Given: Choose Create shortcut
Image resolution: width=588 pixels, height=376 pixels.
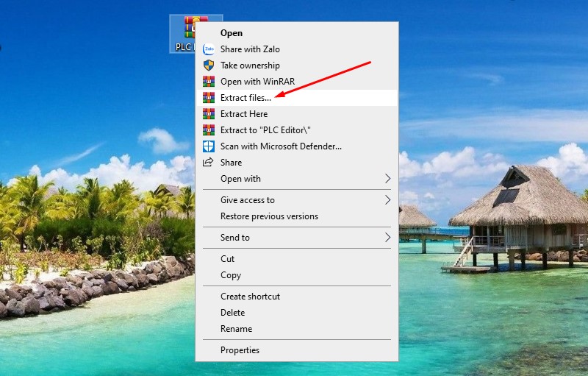Looking at the screenshot, I should tap(297, 297).
